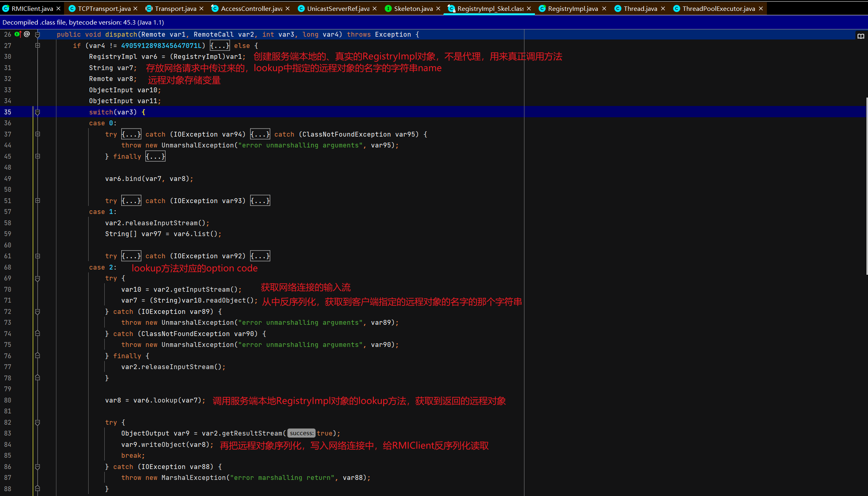868x496 pixels.
Task: Close the RMIClient.java tab
Action: pyautogui.click(x=58, y=8)
